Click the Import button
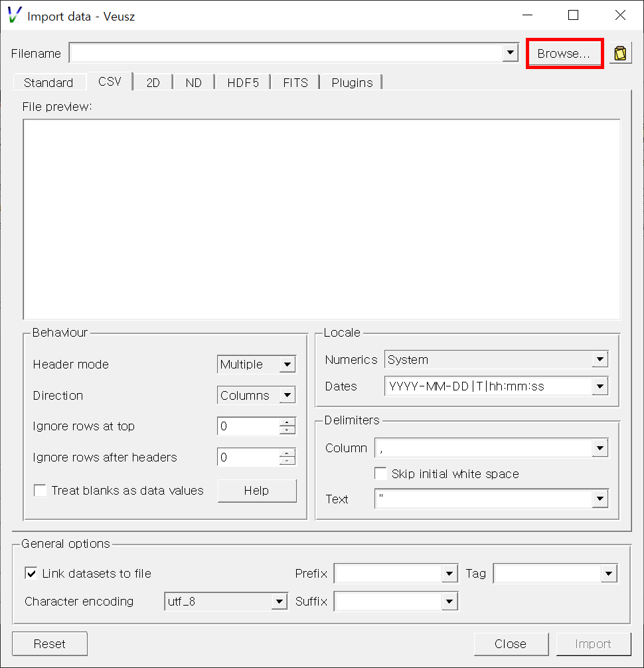The image size is (644, 668). [594, 643]
